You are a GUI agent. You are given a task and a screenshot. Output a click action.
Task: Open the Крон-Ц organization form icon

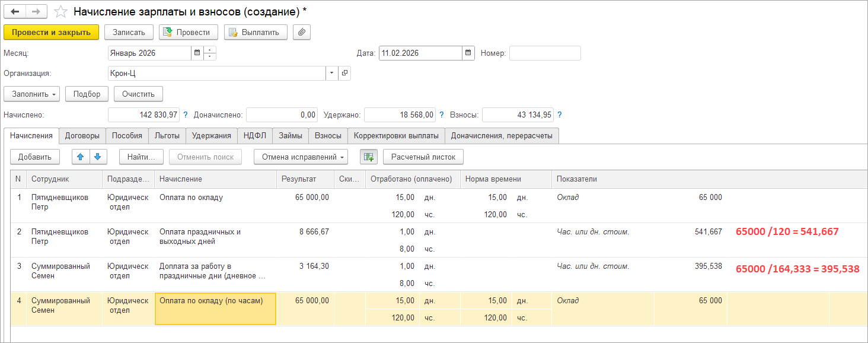(344, 74)
